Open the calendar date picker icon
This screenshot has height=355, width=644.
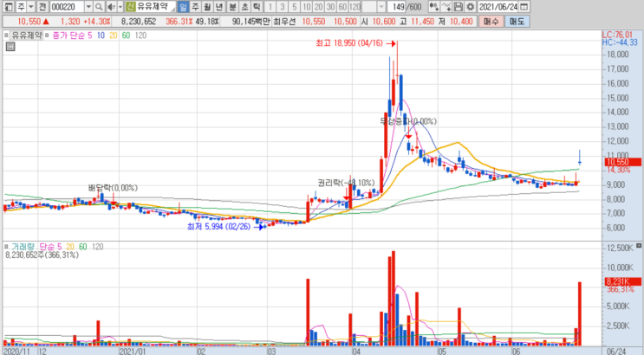pos(524,7)
